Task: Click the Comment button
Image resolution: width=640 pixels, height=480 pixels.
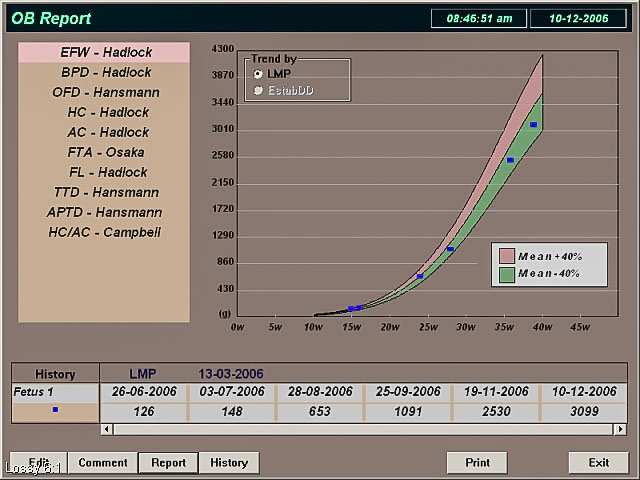Action: pyautogui.click(x=103, y=463)
